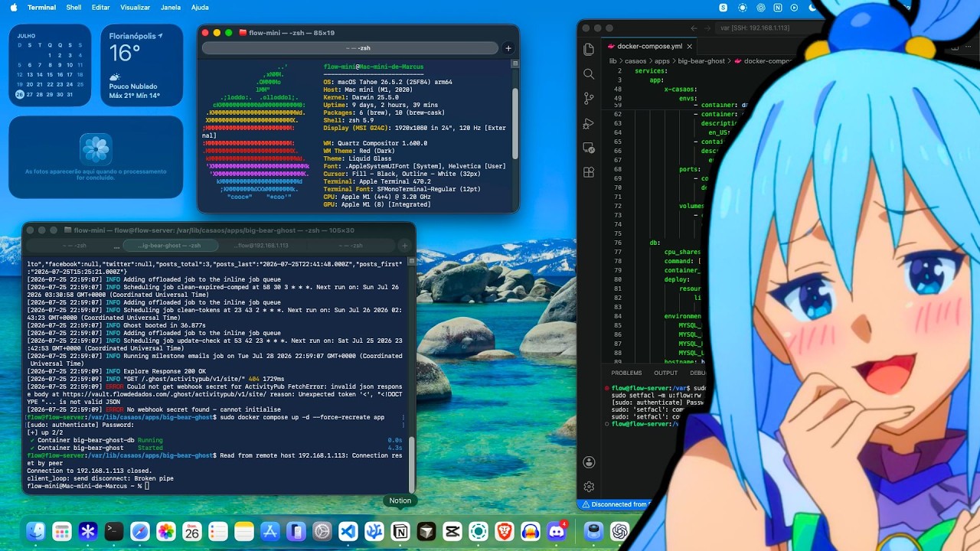Switch to the PROBLEMS panel tab

click(x=626, y=373)
